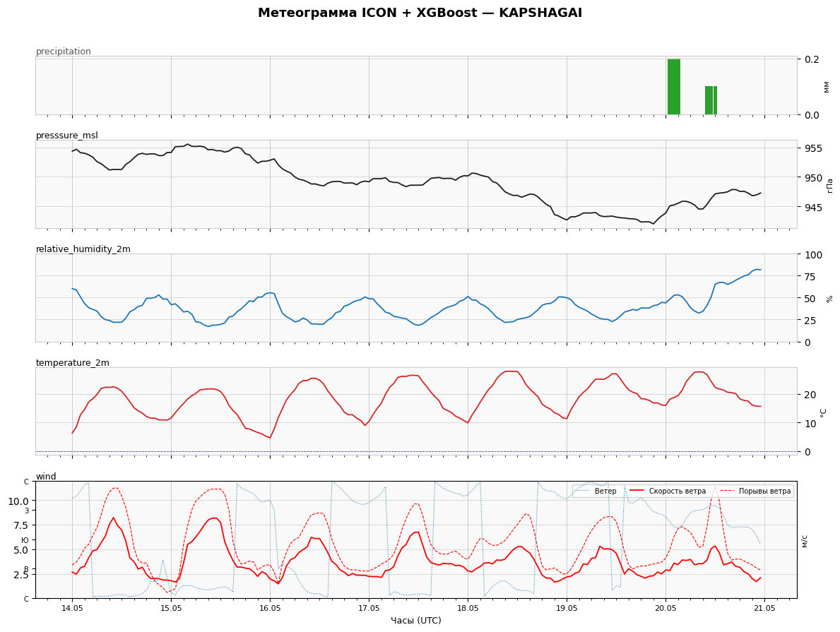The width and height of the screenshot is (840, 632).
Task: Click the 17.05 date tick label
Action: tap(369, 608)
